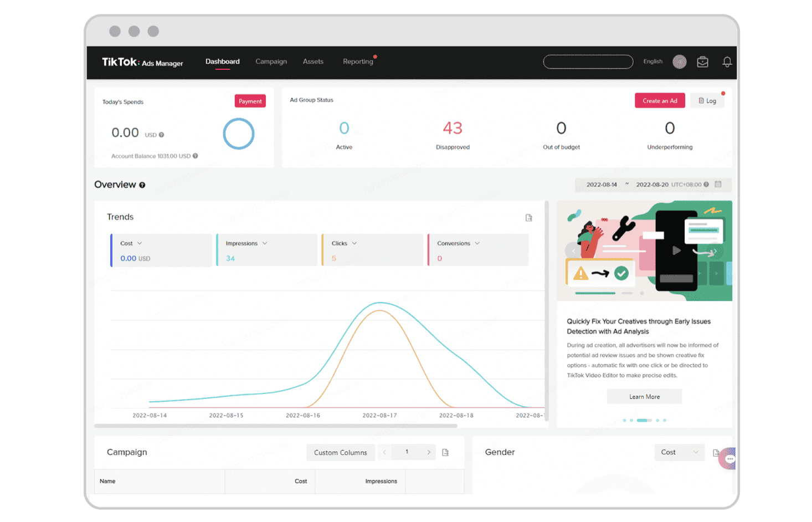The image size is (812, 522).
Task: Open the Clicks metric dropdown
Action: pos(344,243)
